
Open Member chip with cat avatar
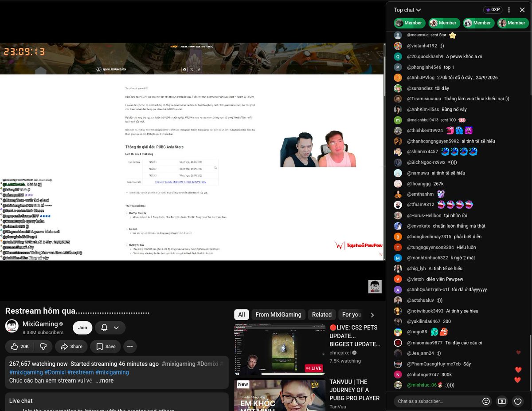pos(410,23)
